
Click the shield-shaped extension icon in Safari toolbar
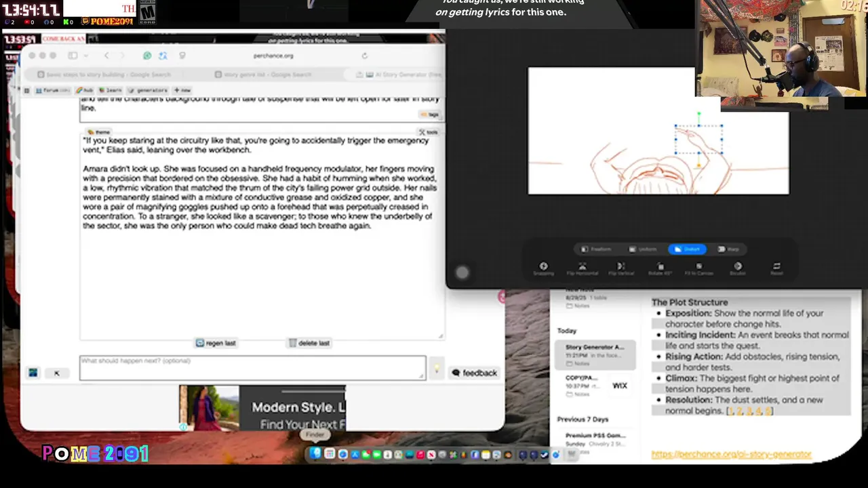point(182,56)
